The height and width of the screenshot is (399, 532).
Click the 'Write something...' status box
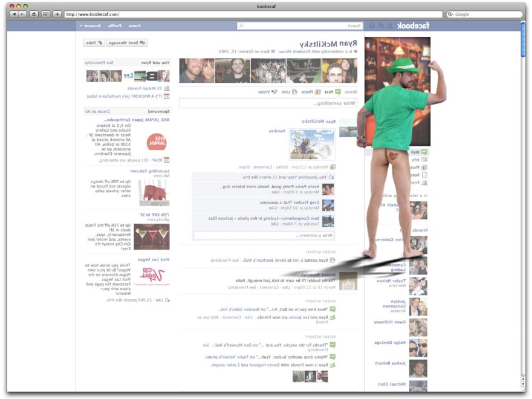point(268,103)
